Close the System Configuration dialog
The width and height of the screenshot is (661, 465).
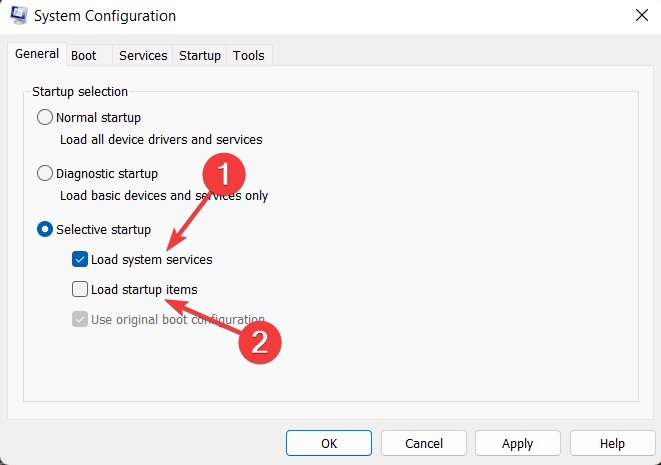(639, 16)
